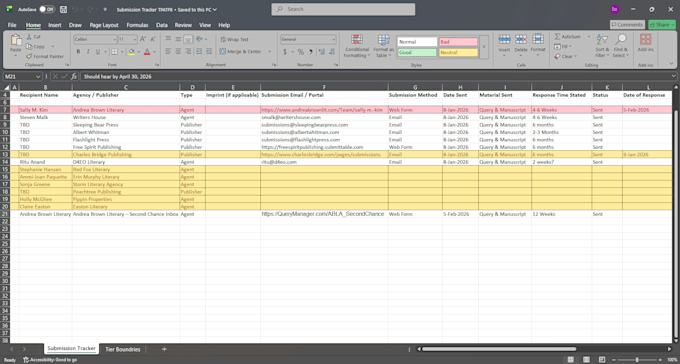The width and height of the screenshot is (680, 364).
Task: Switch to the Tier Boundries sheet tab
Action: coord(123,349)
